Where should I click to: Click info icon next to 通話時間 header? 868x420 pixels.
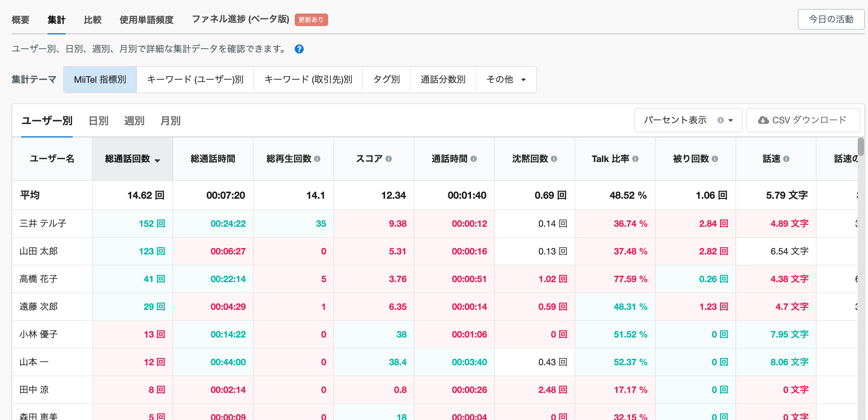point(474,159)
